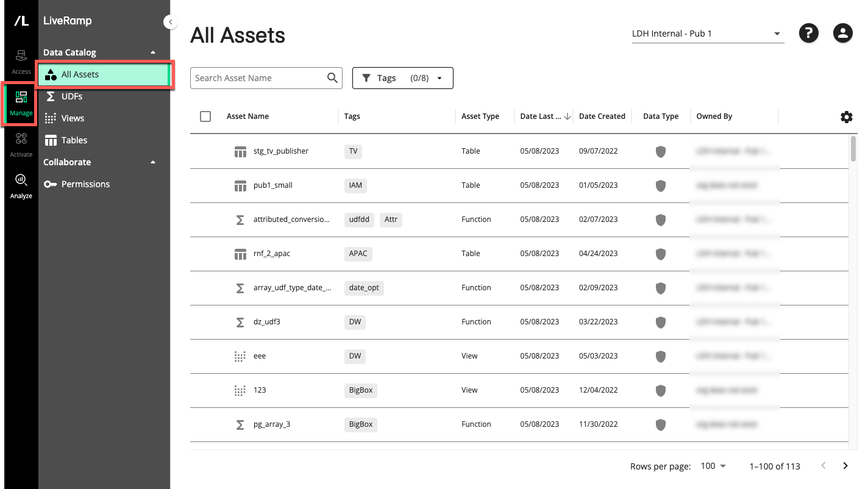The width and height of the screenshot is (868, 489).
Task: Open the pub1_small asset name
Action: 273,185
